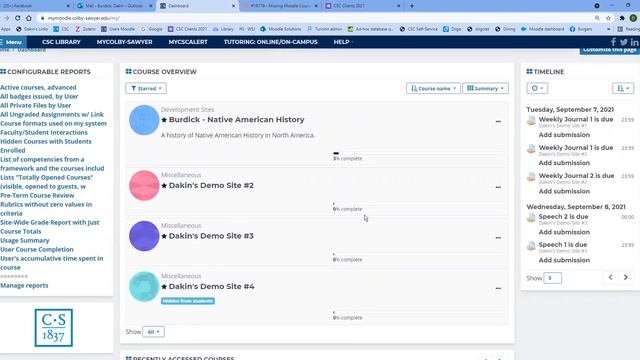Open the Starred filter dropdown

pyautogui.click(x=146, y=88)
